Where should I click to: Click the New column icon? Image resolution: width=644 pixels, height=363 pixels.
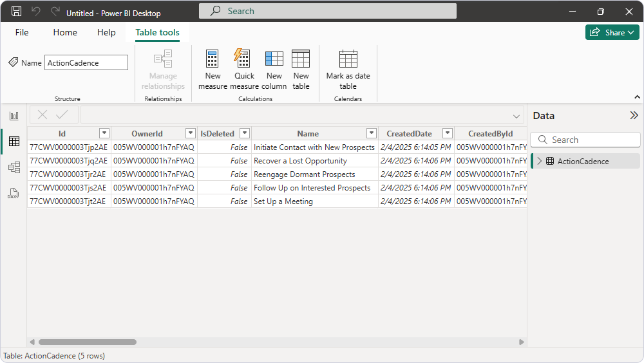click(274, 59)
